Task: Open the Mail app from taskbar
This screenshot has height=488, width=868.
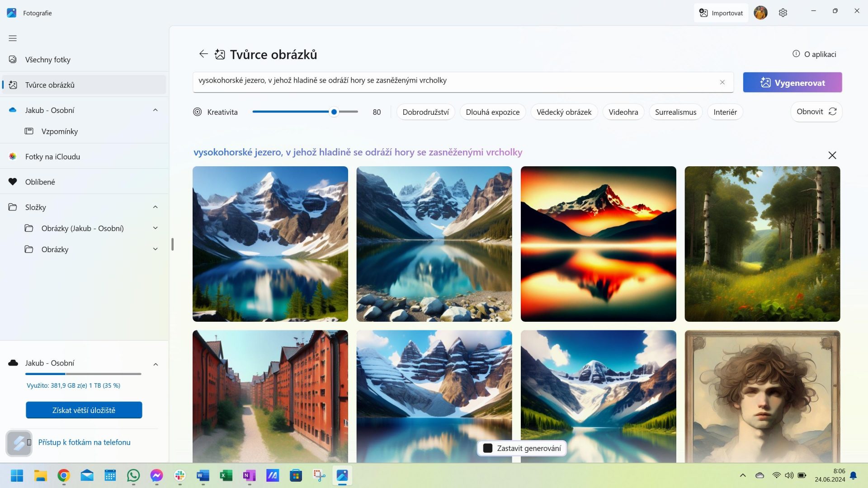Action: click(x=87, y=475)
